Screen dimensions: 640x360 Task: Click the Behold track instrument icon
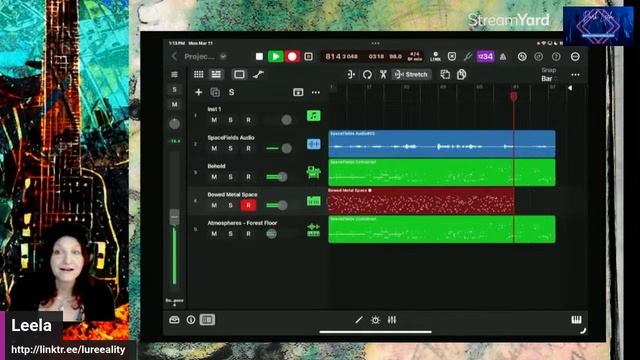click(313, 173)
